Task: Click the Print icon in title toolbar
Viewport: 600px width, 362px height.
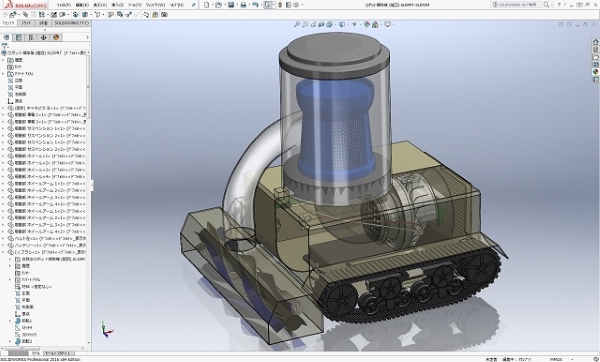Action: [243, 5]
